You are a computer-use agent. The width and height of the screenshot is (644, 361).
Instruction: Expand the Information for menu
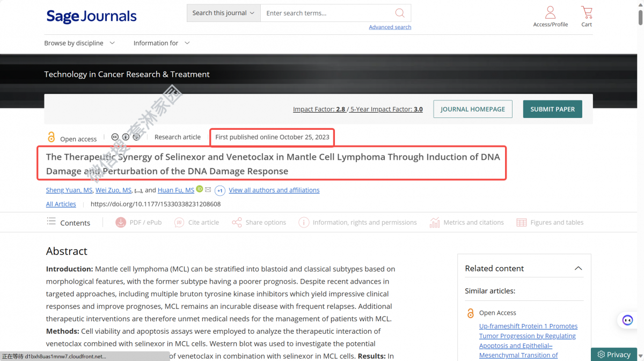tap(162, 43)
